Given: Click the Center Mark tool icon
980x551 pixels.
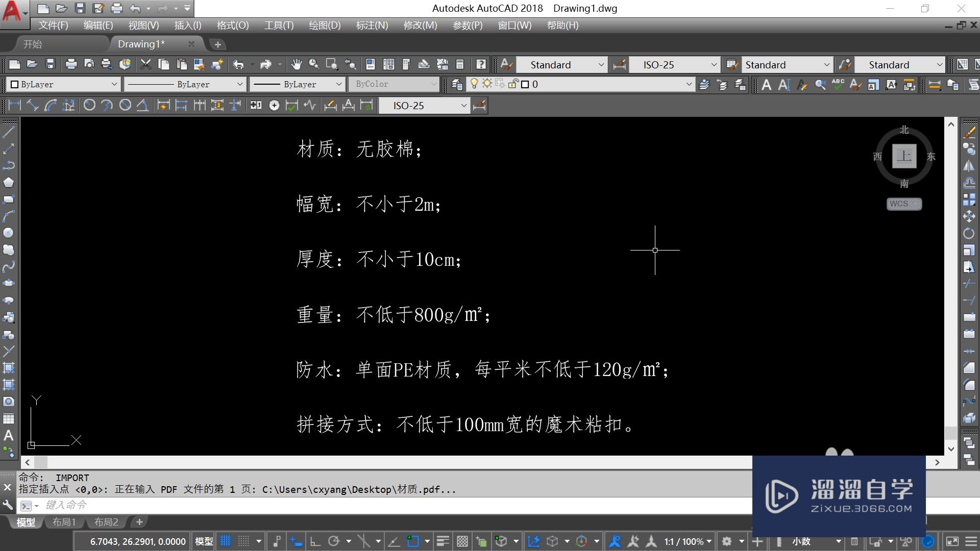Looking at the screenshot, I should point(274,105).
